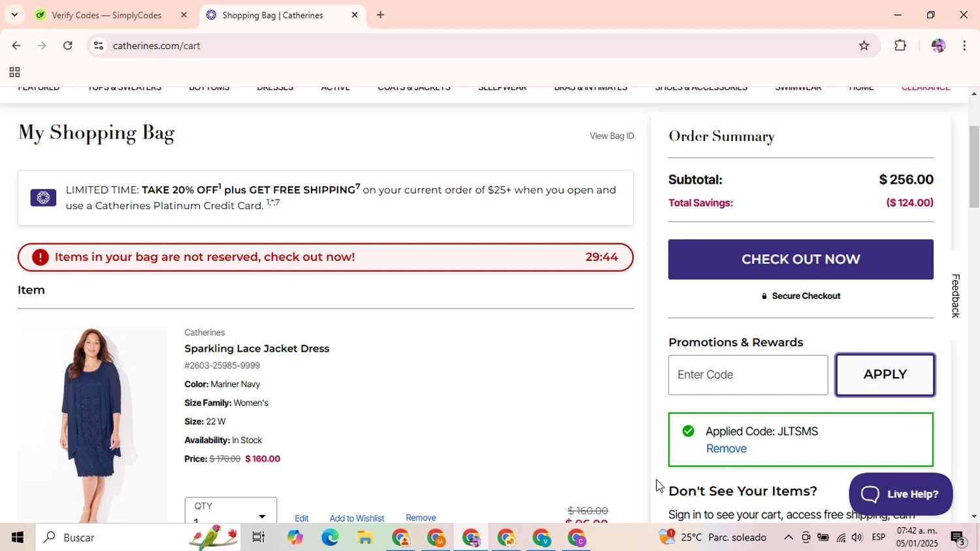Open the notification center icon

point(958,537)
